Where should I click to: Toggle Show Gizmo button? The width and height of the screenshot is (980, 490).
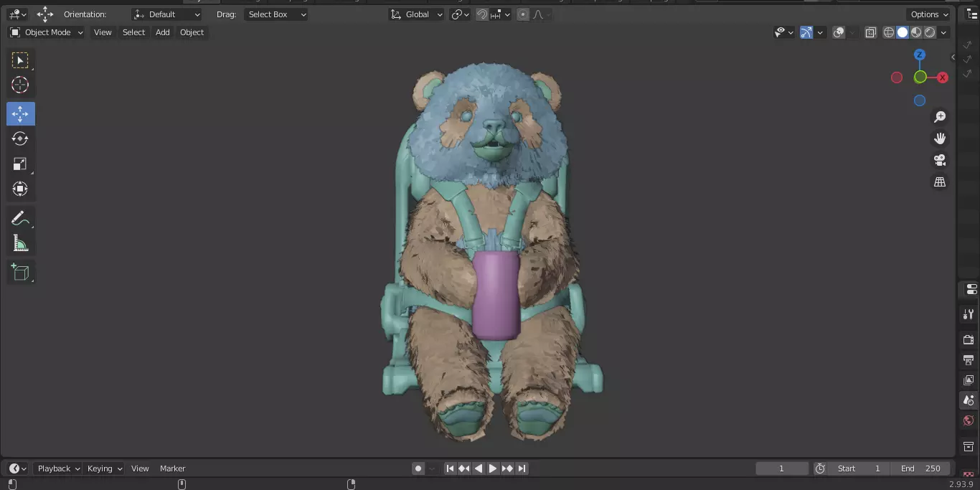[x=806, y=32]
